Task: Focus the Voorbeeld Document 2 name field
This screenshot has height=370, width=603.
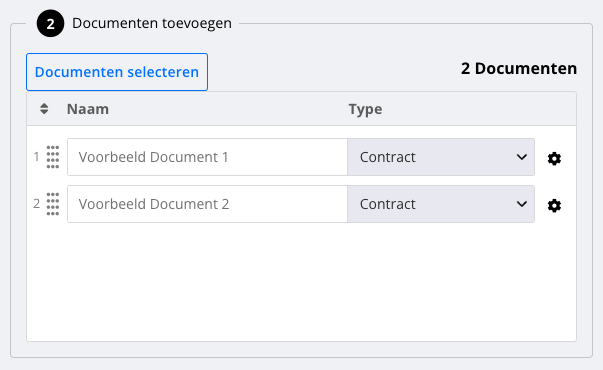Action: [x=207, y=204]
